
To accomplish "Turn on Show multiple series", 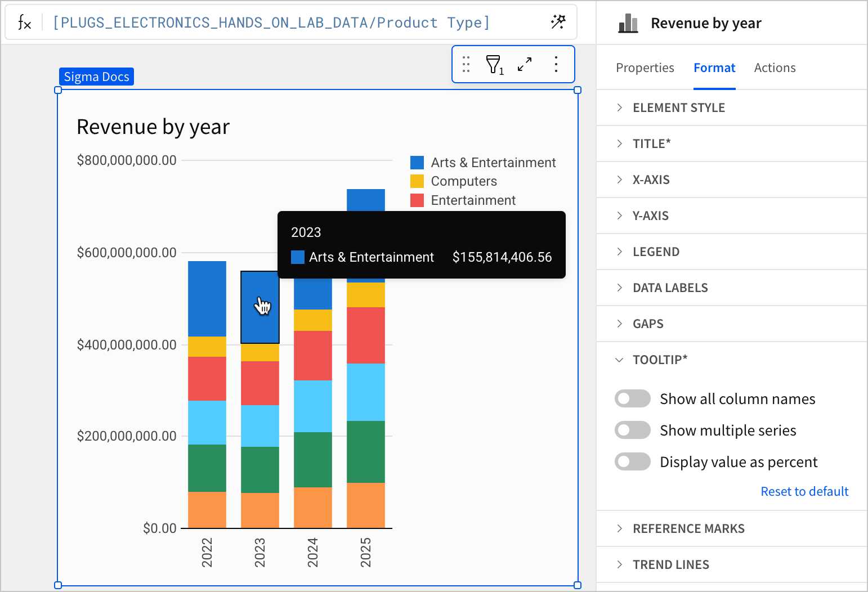I will 632,430.
